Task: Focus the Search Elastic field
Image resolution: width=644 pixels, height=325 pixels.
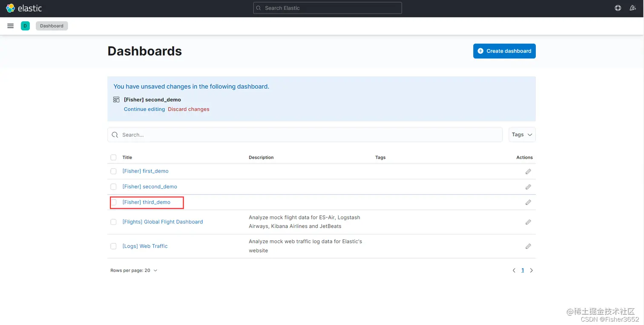Action: point(328,8)
